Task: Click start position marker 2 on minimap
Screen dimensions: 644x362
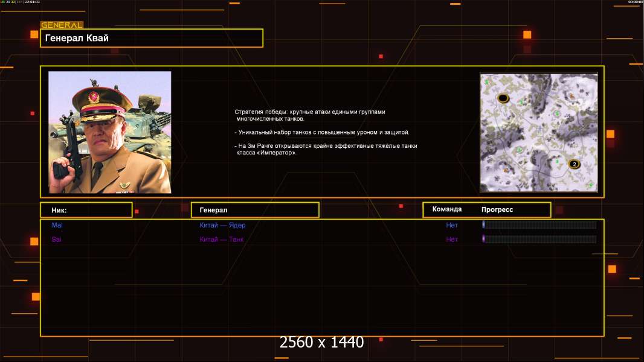Action: coord(574,164)
